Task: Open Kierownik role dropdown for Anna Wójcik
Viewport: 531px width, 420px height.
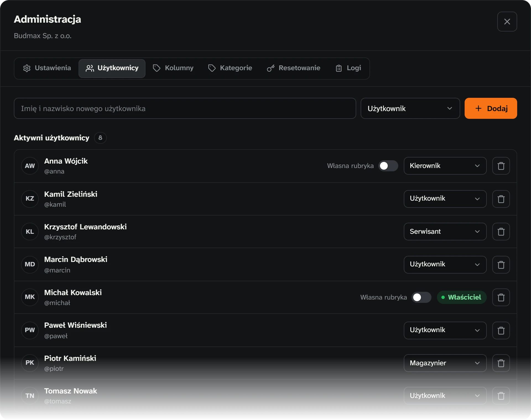Action: pyautogui.click(x=445, y=166)
